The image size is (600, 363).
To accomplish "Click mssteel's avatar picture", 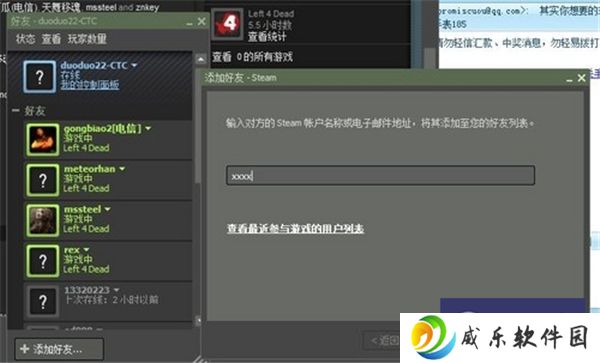I will [x=43, y=220].
